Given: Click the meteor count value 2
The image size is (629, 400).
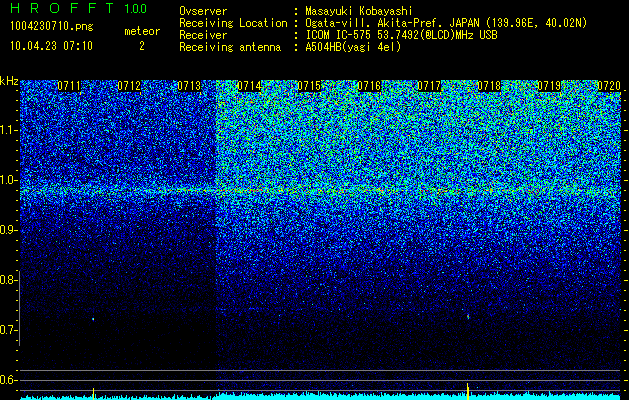Looking at the screenshot, I should (x=142, y=46).
